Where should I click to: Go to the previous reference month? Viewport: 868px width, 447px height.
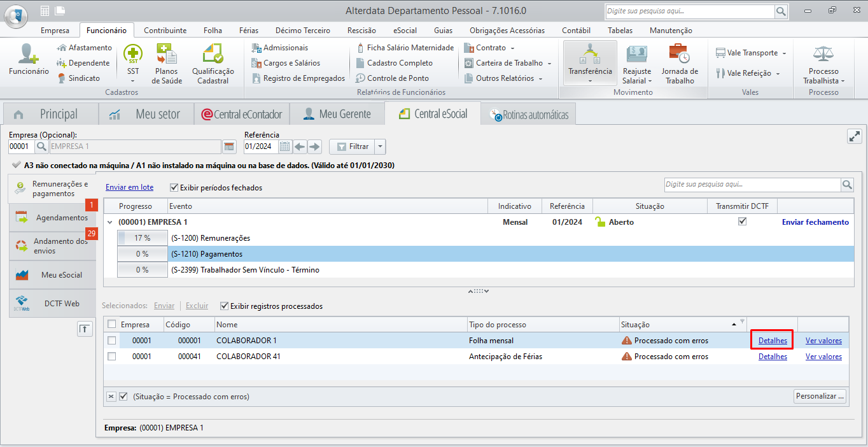300,147
